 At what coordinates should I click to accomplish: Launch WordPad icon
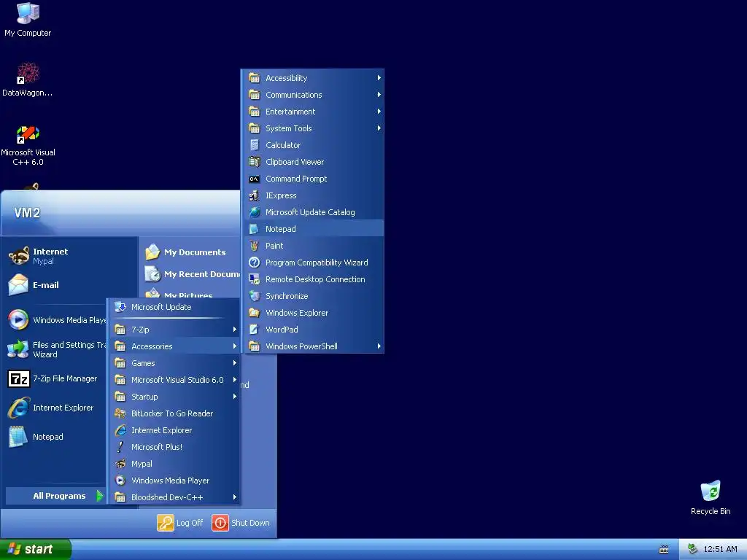pyautogui.click(x=255, y=330)
